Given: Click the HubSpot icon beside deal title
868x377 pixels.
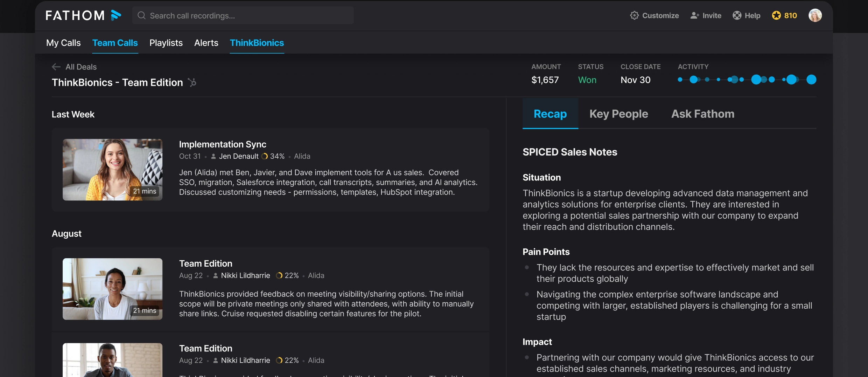Looking at the screenshot, I should (192, 82).
